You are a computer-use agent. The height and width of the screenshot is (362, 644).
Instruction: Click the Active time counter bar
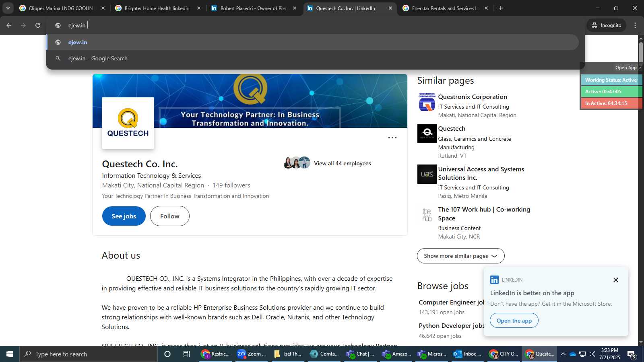click(x=611, y=92)
